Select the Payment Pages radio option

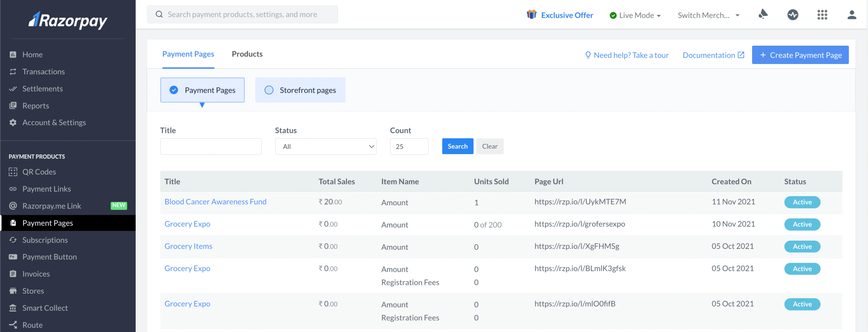pyautogui.click(x=202, y=90)
